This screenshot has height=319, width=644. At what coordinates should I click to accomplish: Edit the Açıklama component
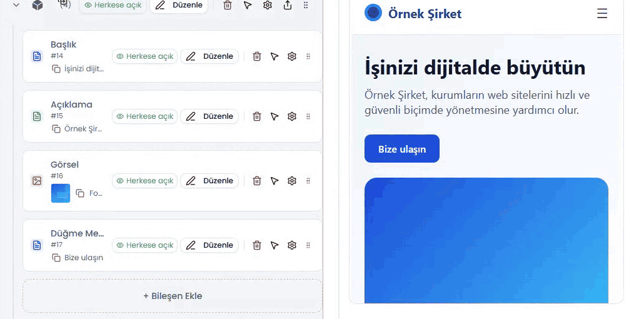pyautogui.click(x=209, y=116)
